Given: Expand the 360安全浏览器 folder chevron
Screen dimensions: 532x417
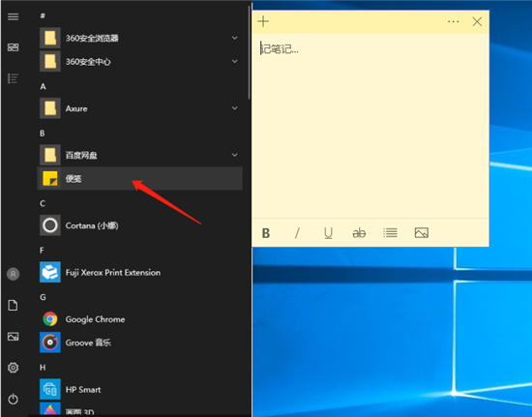Looking at the screenshot, I should [234, 38].
